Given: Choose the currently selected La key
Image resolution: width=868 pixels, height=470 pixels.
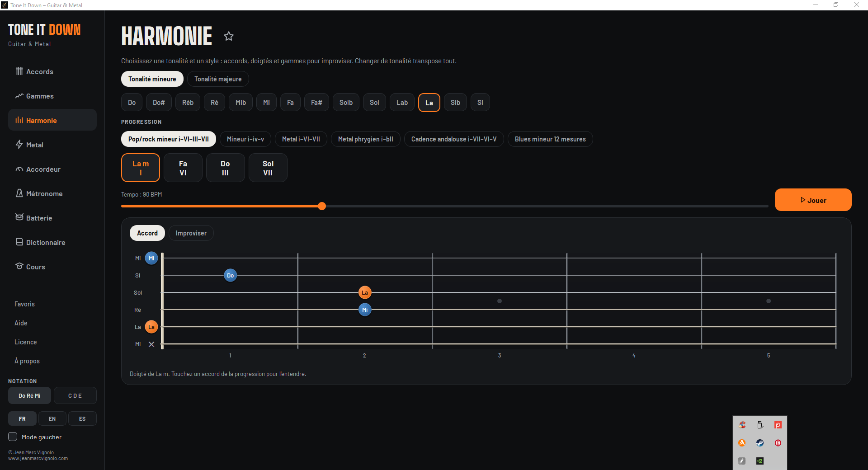Looking at the screenshot, I should 429,103.
